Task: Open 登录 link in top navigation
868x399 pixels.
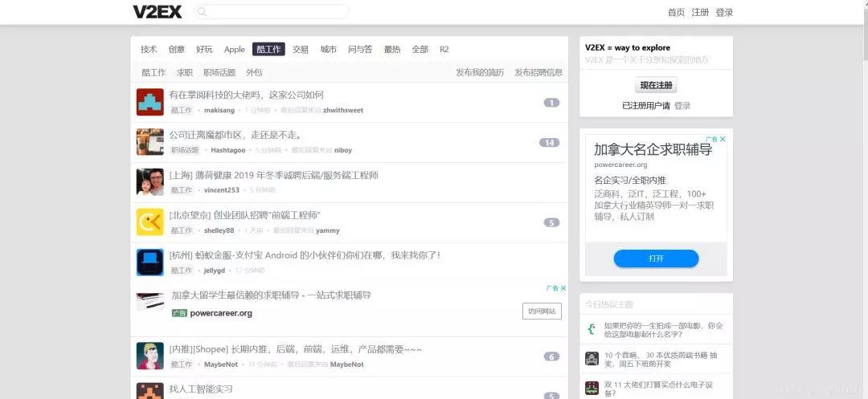Action: pos(724,12)
